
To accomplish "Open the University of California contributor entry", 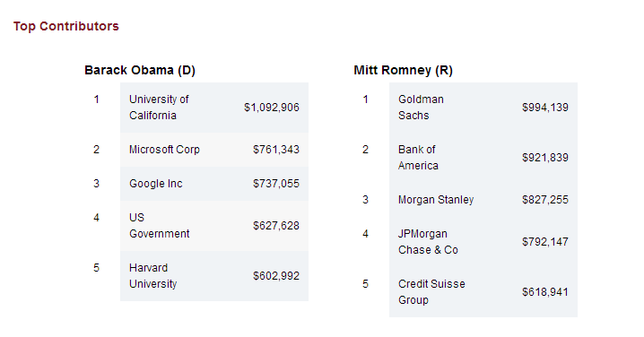I will click(x=159, y=108).
